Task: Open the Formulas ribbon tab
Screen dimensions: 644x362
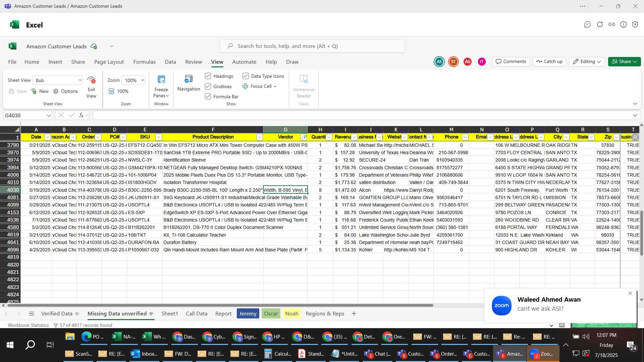Action: (144, 62)
